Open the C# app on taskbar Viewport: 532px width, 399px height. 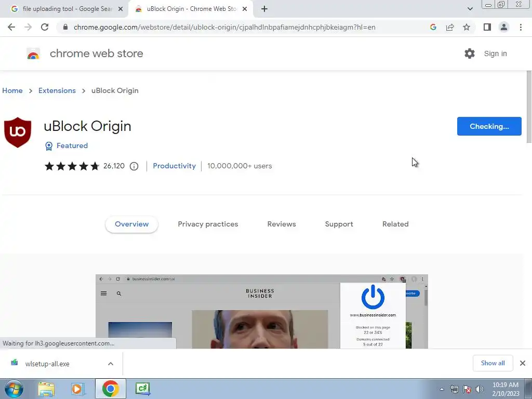click(x=142, y=389)
